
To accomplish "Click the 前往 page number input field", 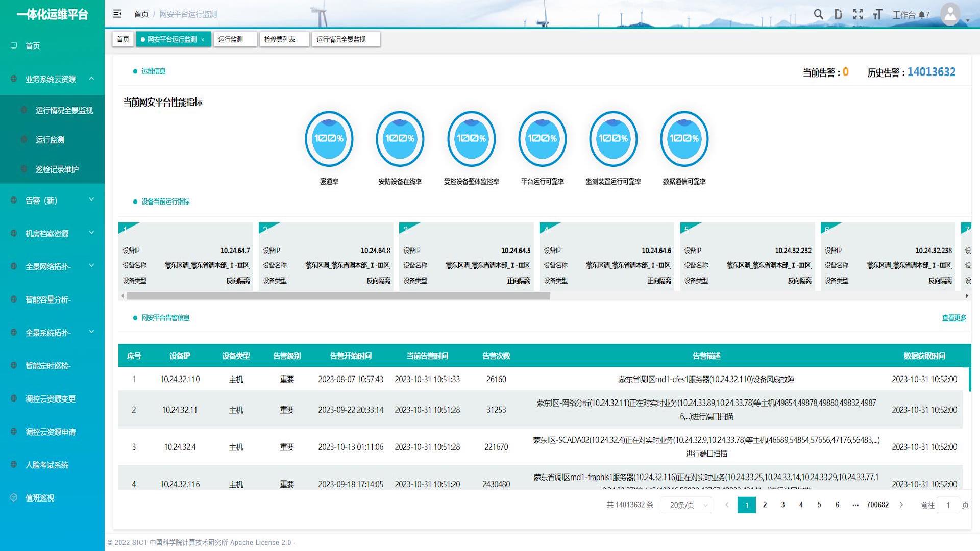I will pos(948,505).
